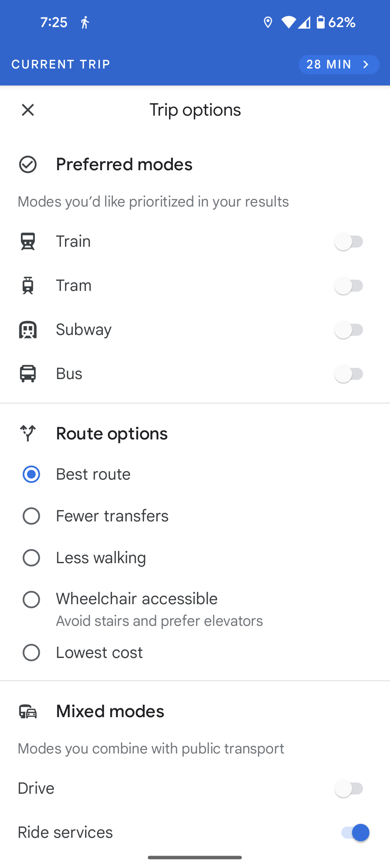Choose the Lowest cost route option
The height and width of the screenshot is (868, 390).
click(31, 653)
